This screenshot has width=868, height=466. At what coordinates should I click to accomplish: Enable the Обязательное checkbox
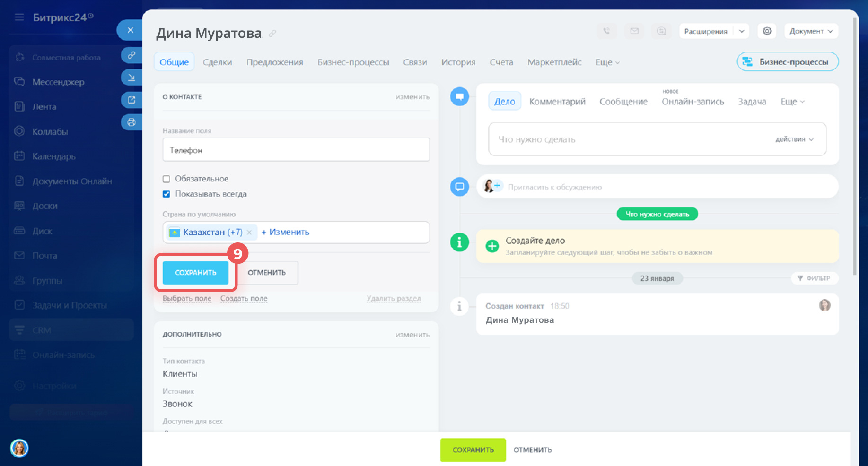(167, 179)
